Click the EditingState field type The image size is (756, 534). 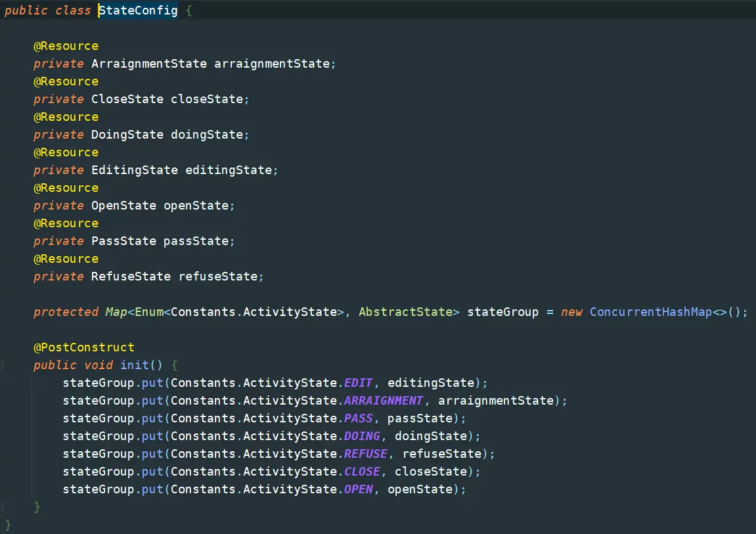tap(134, 170)
